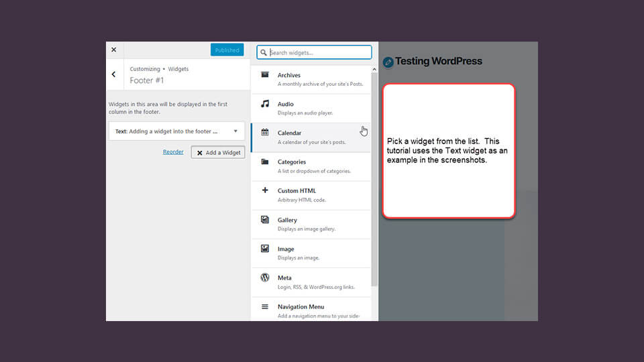Open the Text: Adding a widget item
This screenshot has width=644, height=362.
point(176,131)
